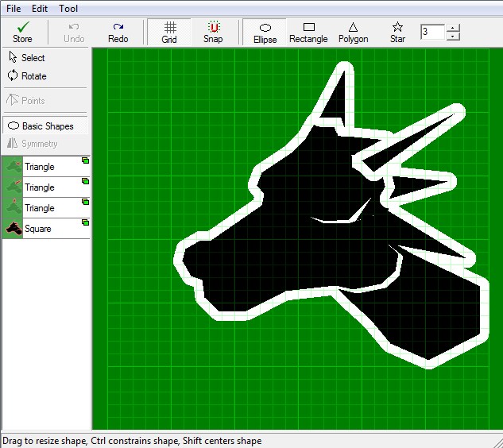Click the Undo arrow button

click(x=74, y=32)
